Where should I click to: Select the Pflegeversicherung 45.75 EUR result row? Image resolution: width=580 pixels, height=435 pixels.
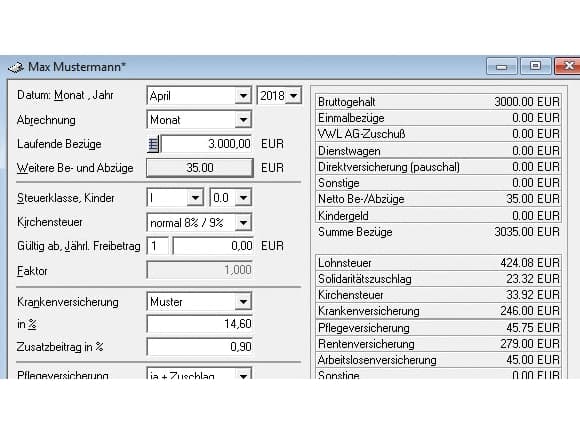coord(438,328)
